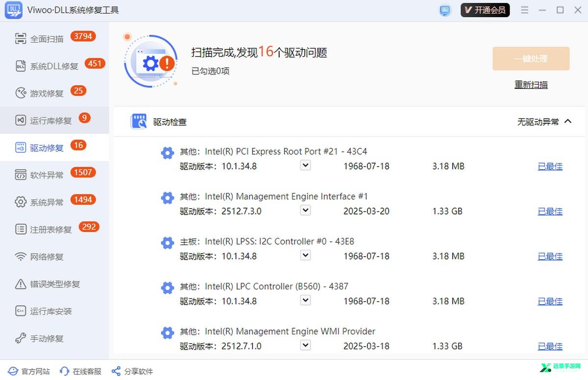The width and height of the screenshot is (588, 380).
Task: Click text Intel(R) PCI Express Root Port #21 - 43C4
Action: 286,151
